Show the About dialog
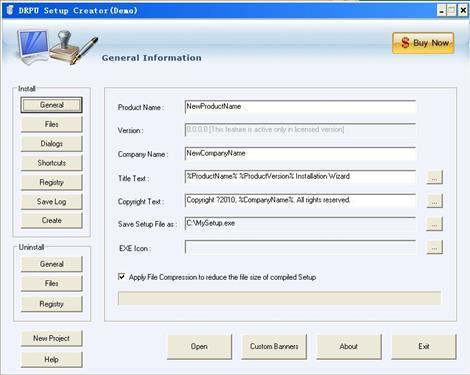The image size is (470, 375). [349, 347]
